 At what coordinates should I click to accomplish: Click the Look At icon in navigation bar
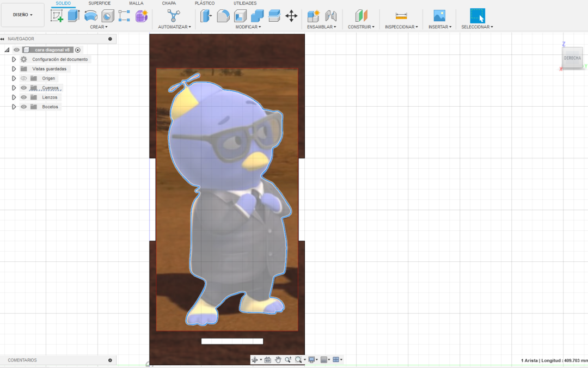[x=268, y=360]
